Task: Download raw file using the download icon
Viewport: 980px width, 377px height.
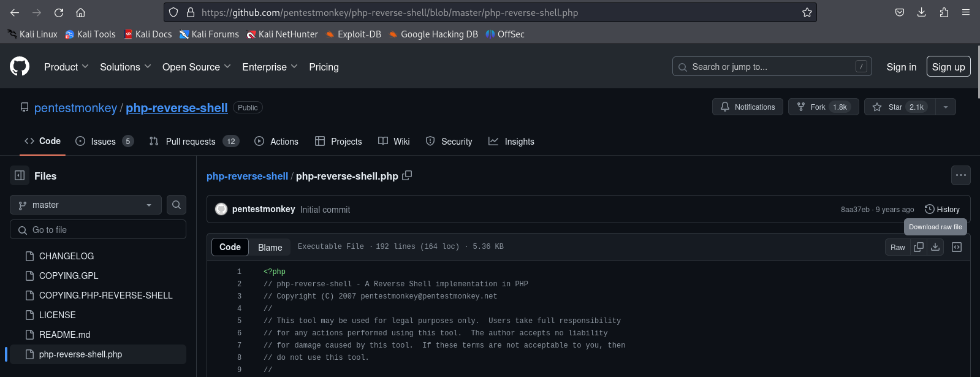Action: (935, 247)
